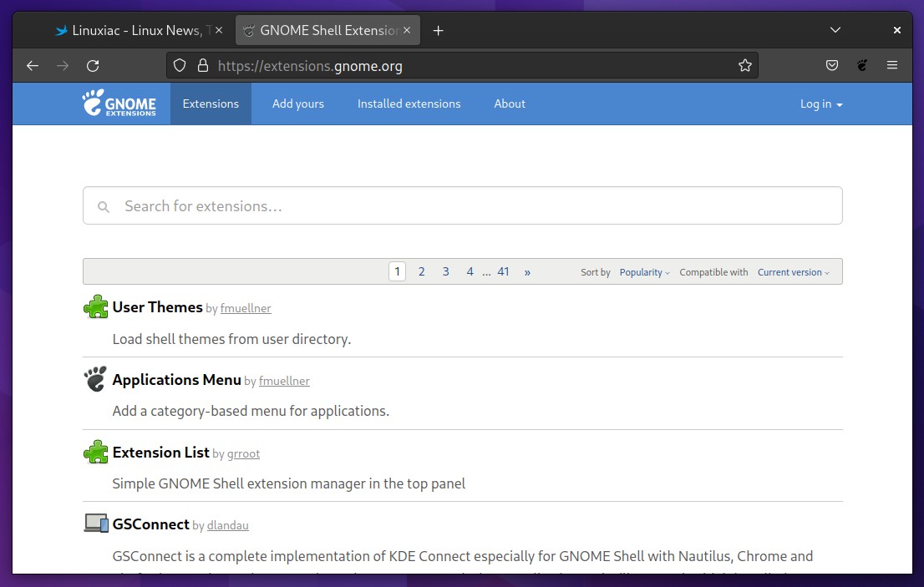The image size is (924, 587).
Task: Close the Linuxiac tab
Action: pos(219,30)
